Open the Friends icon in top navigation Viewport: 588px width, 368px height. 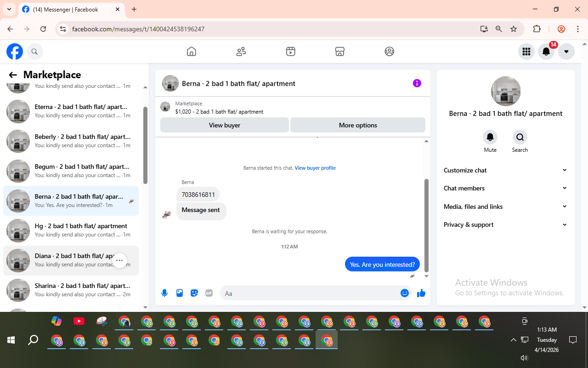click(241, 52)
